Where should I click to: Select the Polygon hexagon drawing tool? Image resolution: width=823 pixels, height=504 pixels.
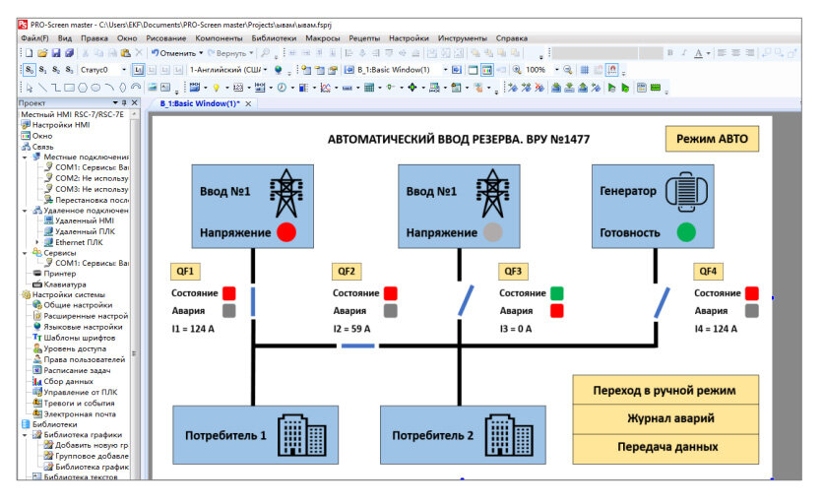pyautogui.click(x=83, y=88)
